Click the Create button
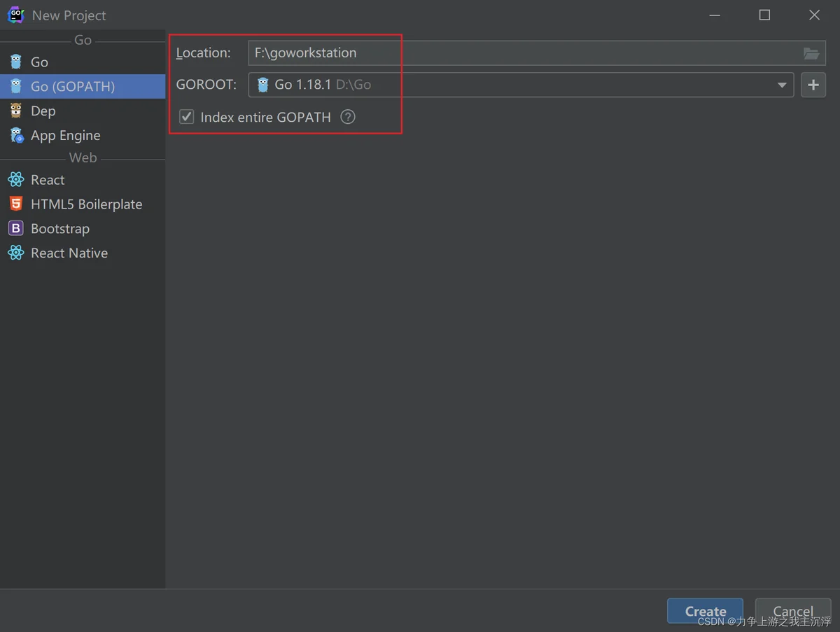Screen dimensions: 840x632 click(x=705, y=611)
